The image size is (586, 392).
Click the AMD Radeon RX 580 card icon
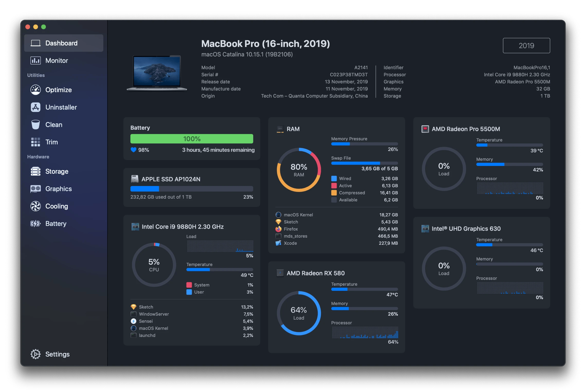point(280,273)
